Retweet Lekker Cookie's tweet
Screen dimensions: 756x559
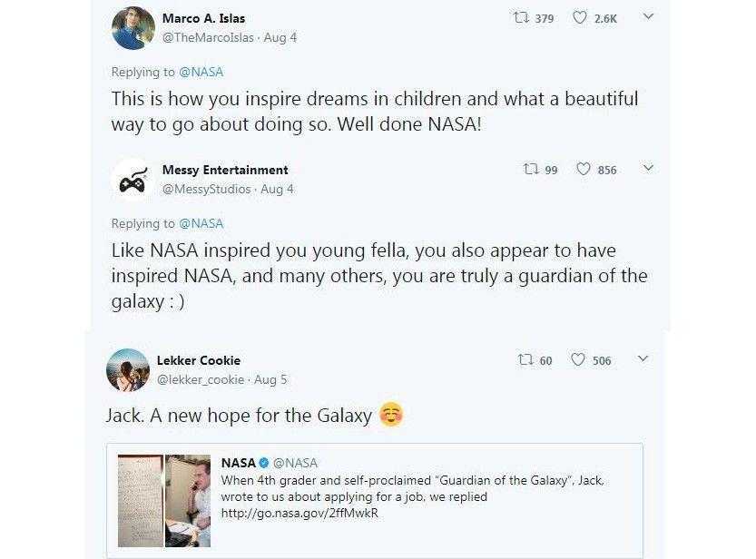525,360
